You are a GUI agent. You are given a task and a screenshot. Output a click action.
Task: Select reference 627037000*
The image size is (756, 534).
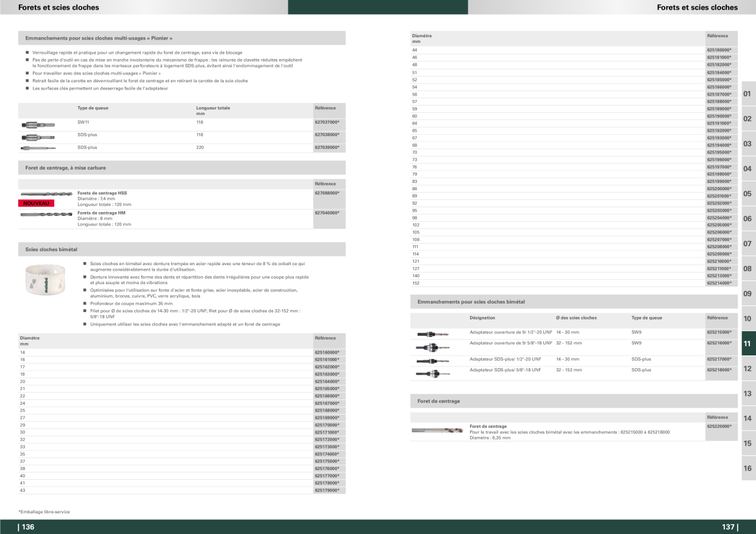tap(327, 122)
